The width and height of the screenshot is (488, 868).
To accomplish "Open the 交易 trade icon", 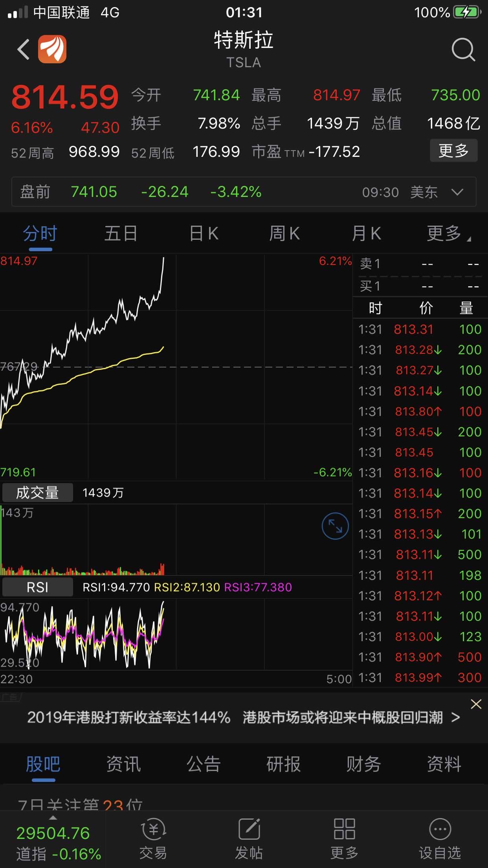I will (x=153, y=839).
